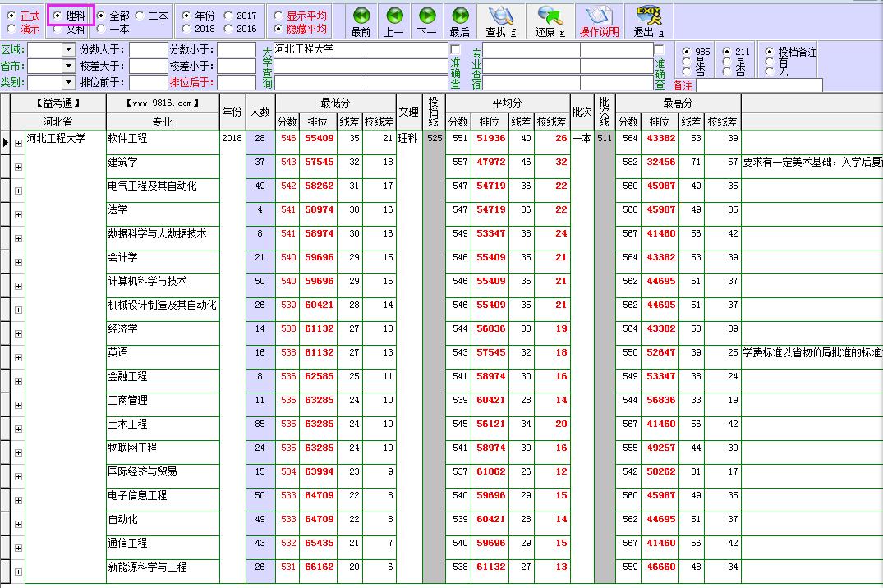Open the 省市 province dropdown
Screen dimensions: 883x588
coord(69,63)
